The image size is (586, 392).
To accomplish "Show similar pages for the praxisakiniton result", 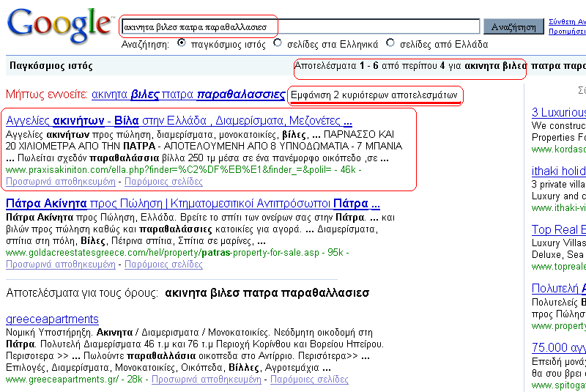I will click(163, 181).
